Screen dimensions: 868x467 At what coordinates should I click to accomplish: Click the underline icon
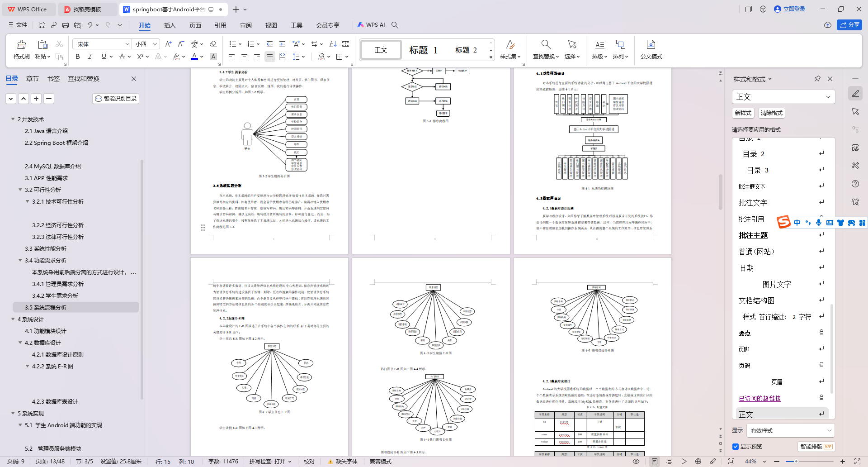point(104,57)
